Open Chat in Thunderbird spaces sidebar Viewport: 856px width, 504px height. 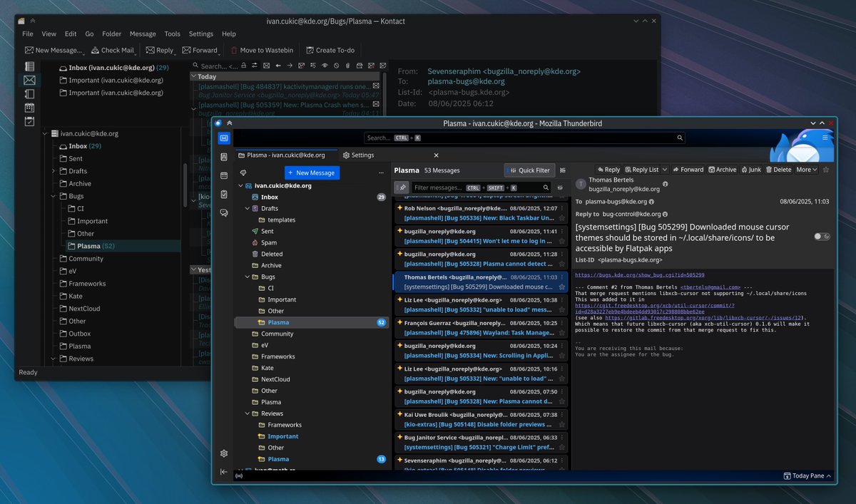point(224,212)
